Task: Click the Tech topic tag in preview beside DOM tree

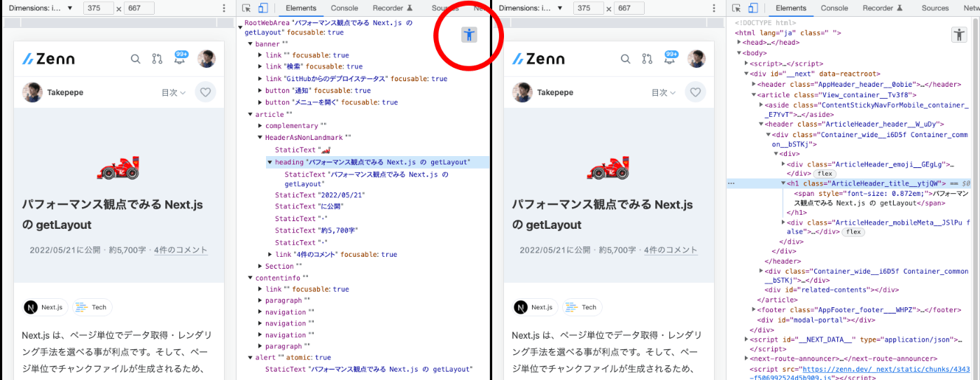Action: pos(582,307)
